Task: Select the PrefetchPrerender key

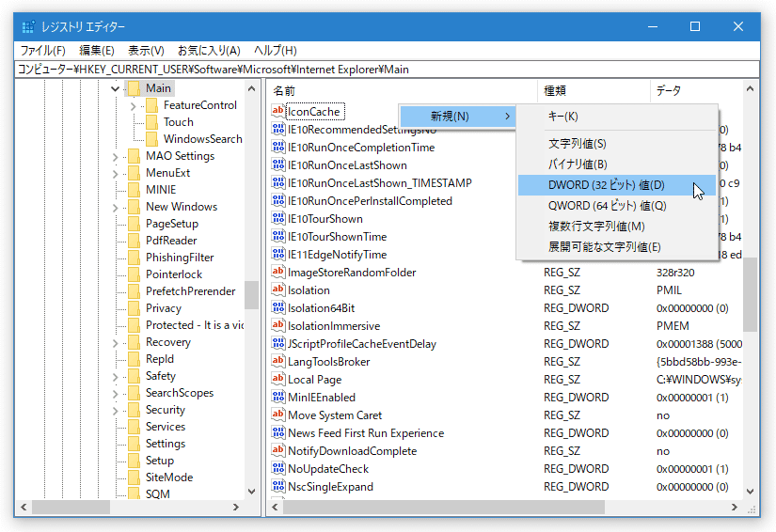Action: (x=191, y=291)
